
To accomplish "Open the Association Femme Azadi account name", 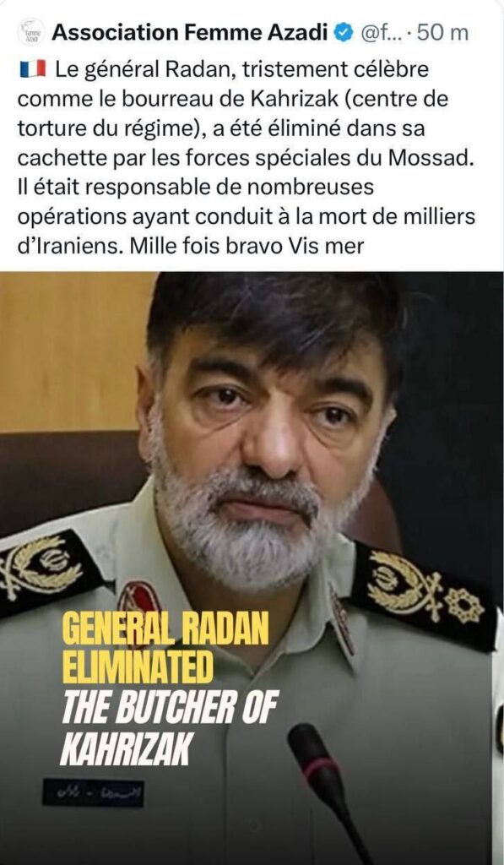I will point(190,33).
